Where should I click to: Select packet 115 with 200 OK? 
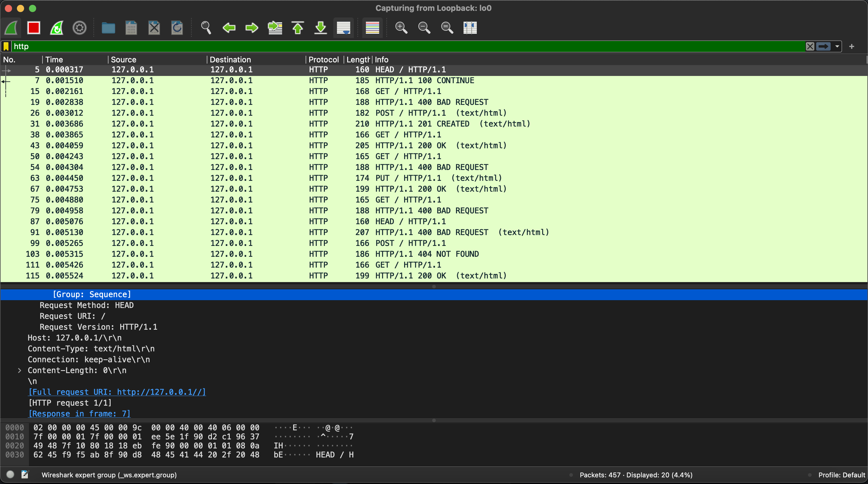point(434,276)
